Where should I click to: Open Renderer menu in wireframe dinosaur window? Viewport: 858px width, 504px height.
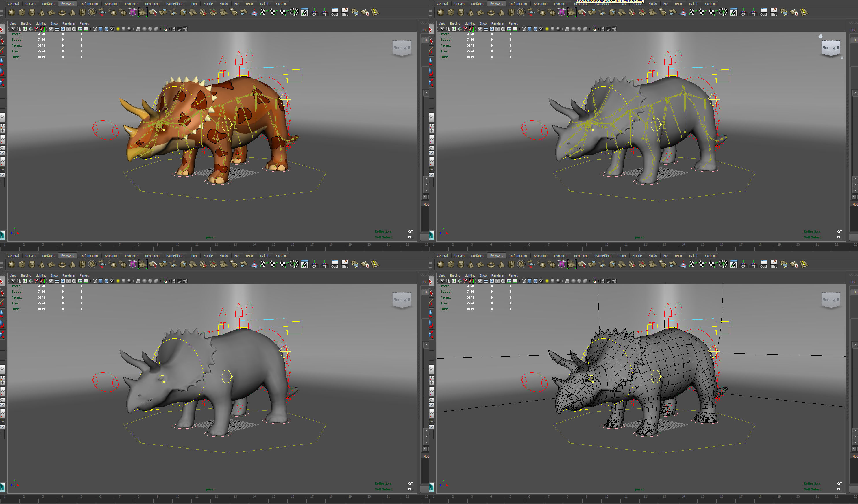click(498, 276)
